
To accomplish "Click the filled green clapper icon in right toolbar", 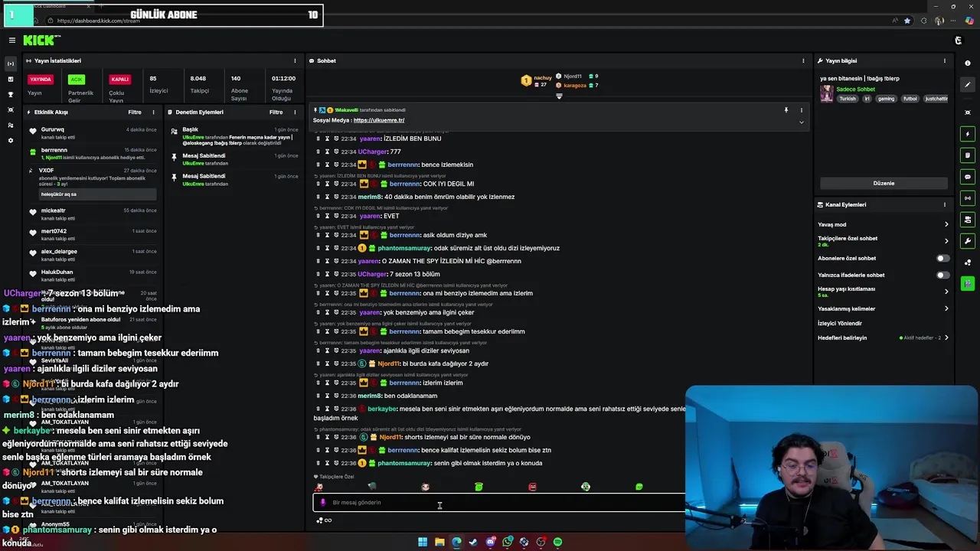I will tap(968, 283).
